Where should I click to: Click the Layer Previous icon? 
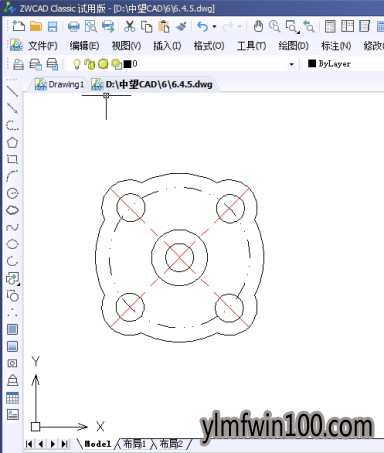point(35,64)
